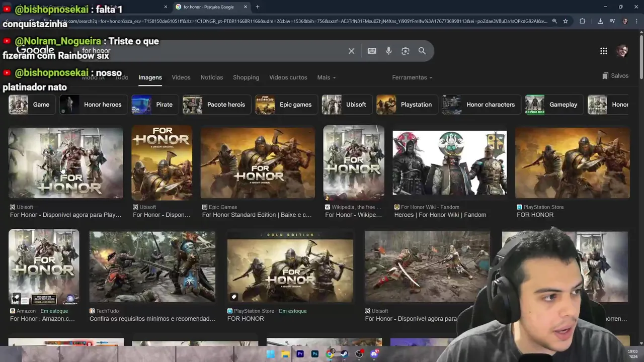Open 'For Honor - Disponível agora para Play...' link
Viewport: 644px width, 362px height.
point(65,215)
